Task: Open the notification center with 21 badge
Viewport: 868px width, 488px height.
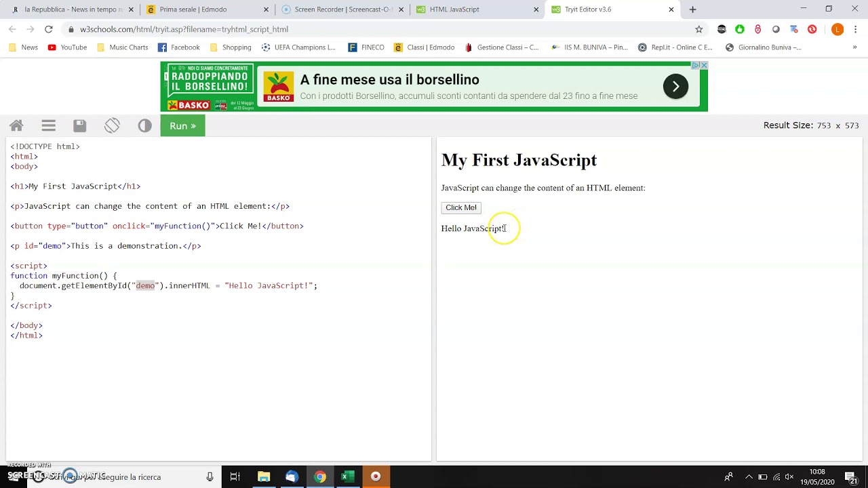Action: pos(850,477)
